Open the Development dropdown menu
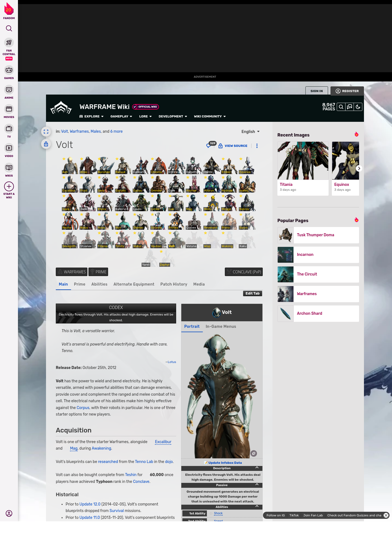This screenshot has height=545, width=392. pyautogui.click(x=173, y=116)
